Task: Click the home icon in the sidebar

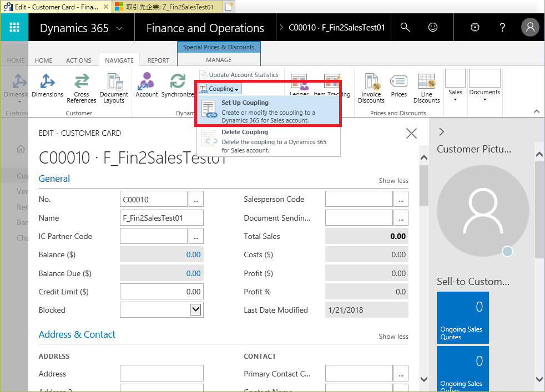Action: click(21, 149)
